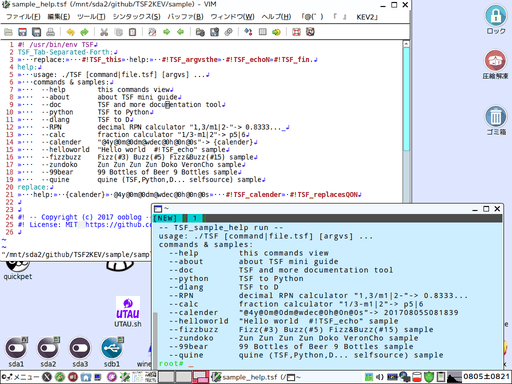This screenshot has width=512, height=384.
Task: Click '--zundoko' row in terminal output
Action: pos(293,338)
